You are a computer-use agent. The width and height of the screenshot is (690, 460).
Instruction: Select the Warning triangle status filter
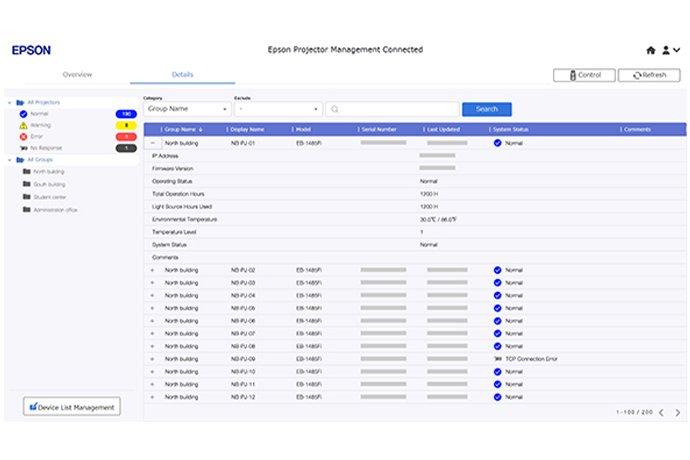(23, 125)
